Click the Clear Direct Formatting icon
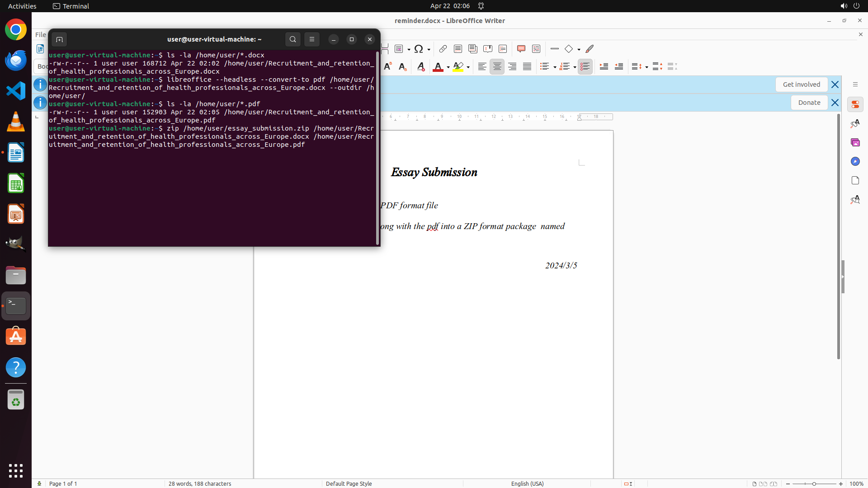868x488 pixels. coord(421,67)
